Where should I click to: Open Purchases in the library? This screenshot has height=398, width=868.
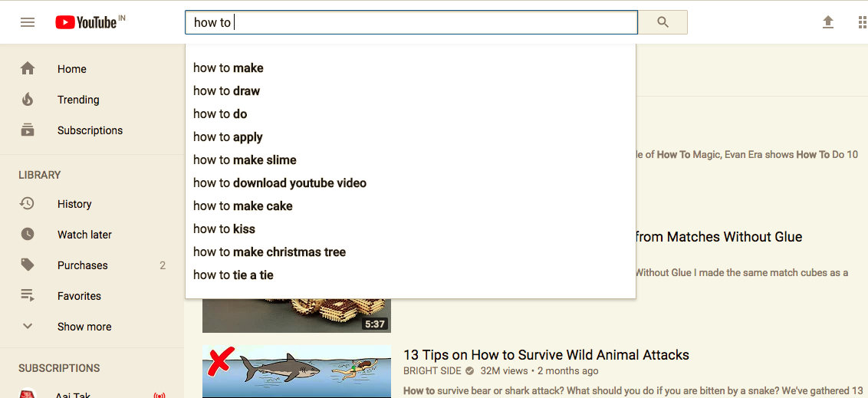tap(82, 265)
